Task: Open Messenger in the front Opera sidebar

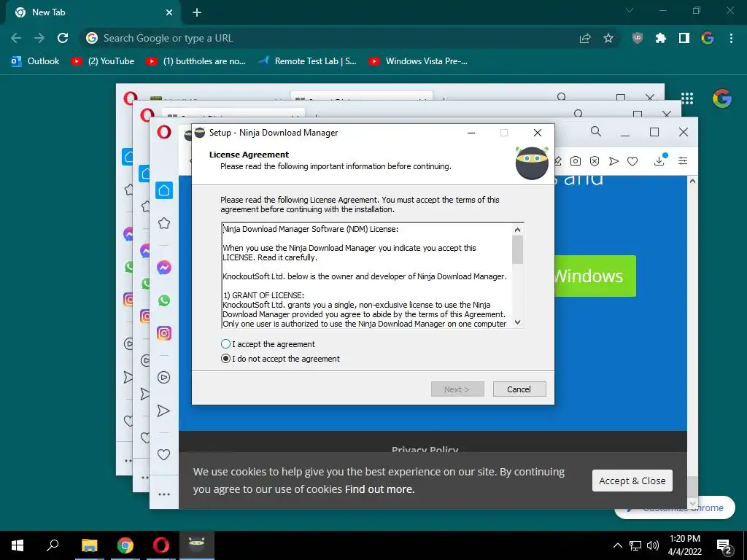Action: click(164, 268)
